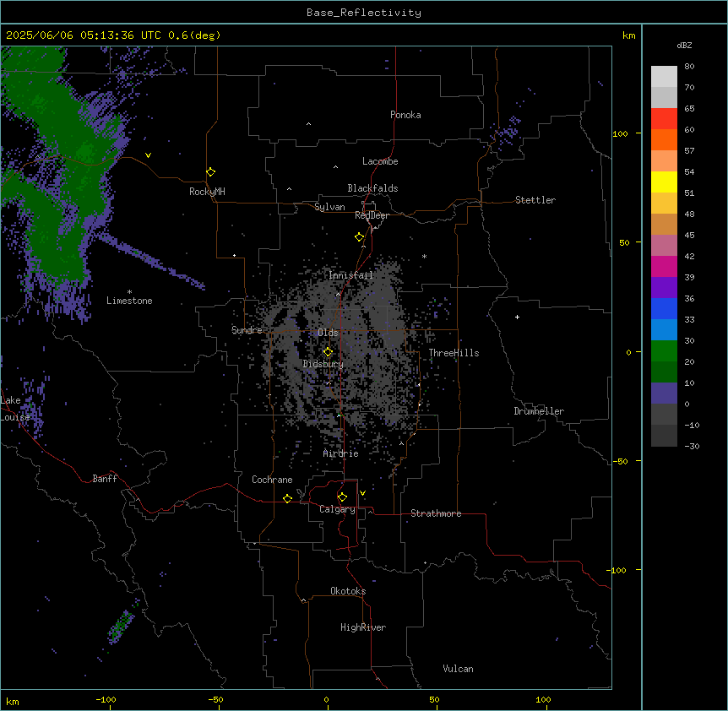Click the Didsbury city label
This screenshot has width=728, height=711.
[x=323, y=364]
